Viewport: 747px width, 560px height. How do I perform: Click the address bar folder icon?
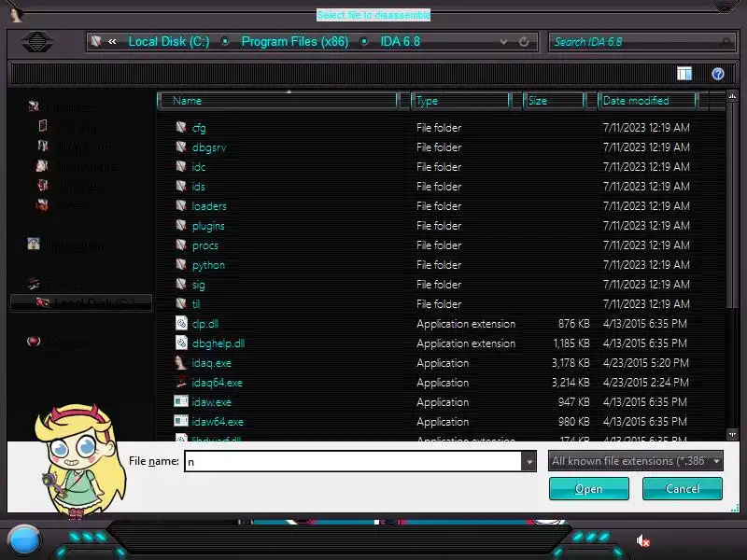tap(96, 41)
